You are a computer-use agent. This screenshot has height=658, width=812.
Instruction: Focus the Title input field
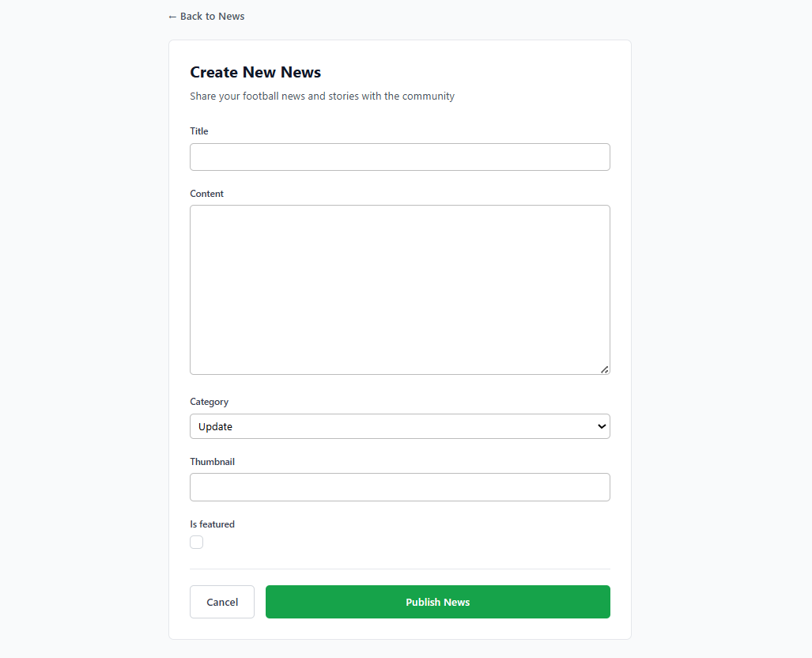pos(399,157)
